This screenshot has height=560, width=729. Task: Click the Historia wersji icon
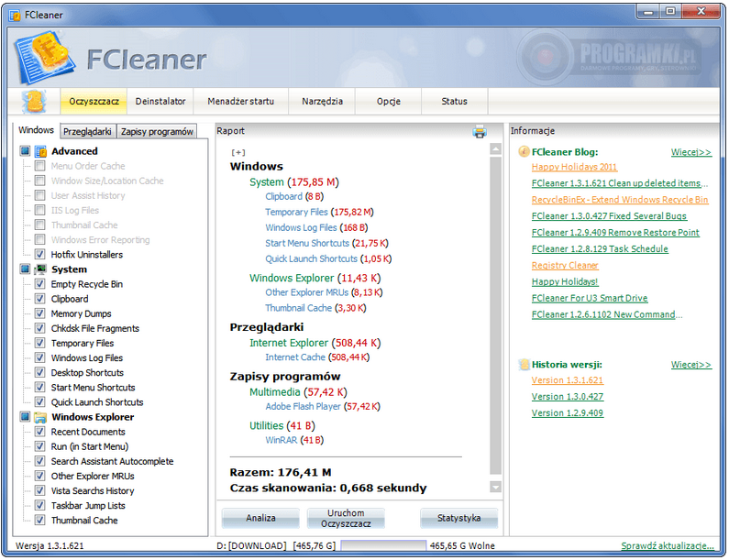524,365
